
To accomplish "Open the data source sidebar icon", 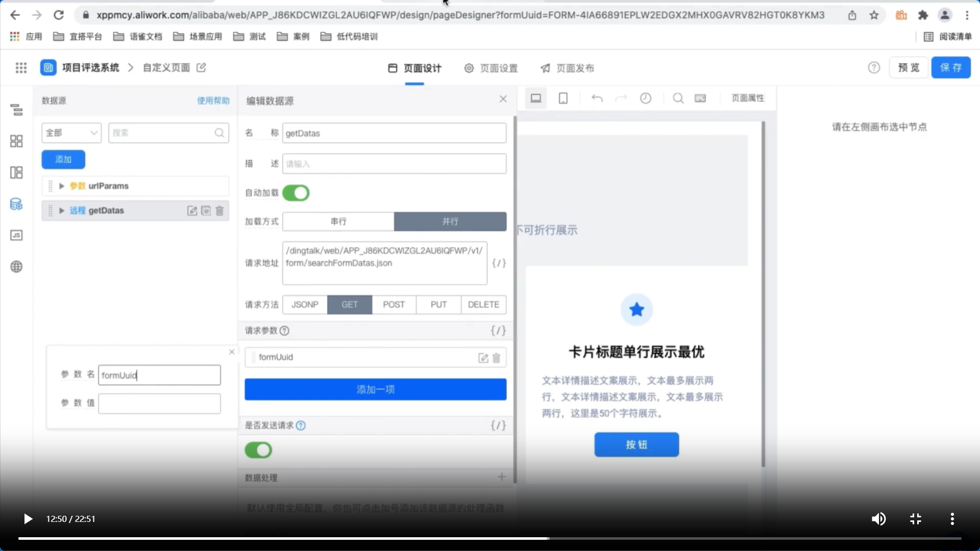I will click(16, 204).
